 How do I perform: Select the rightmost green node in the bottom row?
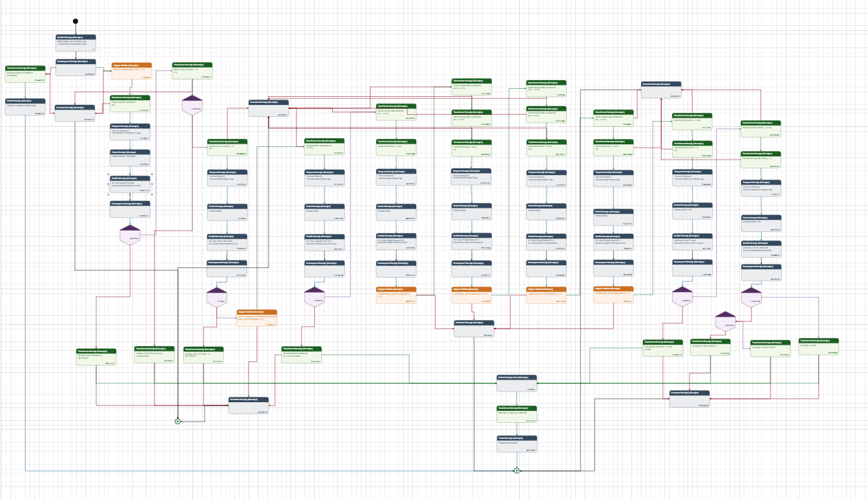[x=819, y=346]
